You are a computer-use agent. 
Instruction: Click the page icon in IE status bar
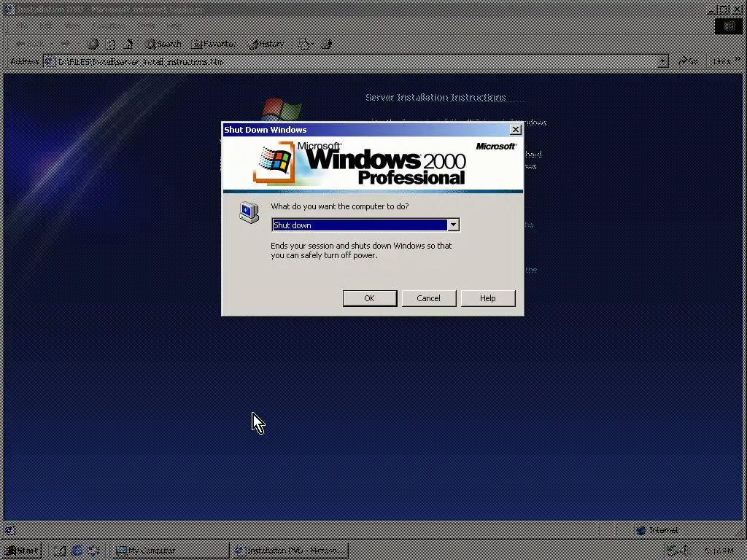(9, 530)
